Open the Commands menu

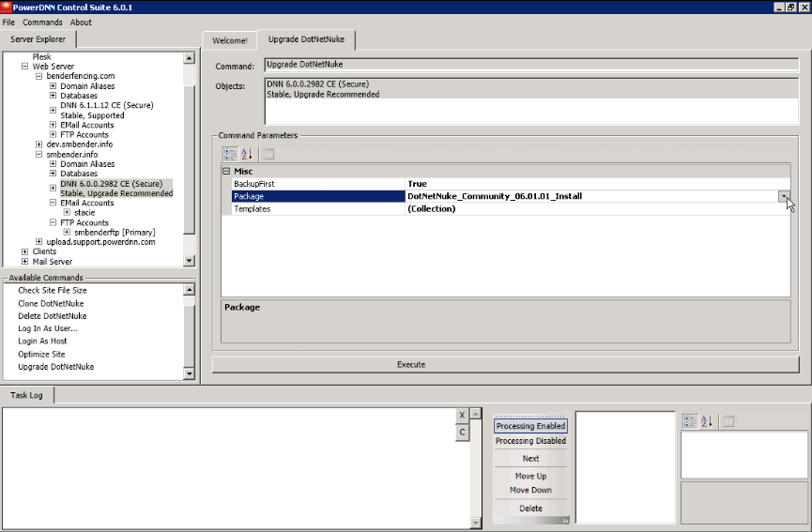[x=42, y=23]
